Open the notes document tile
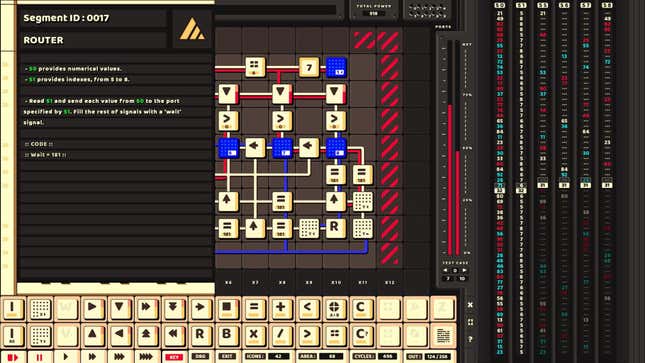 click(x=443, y=335)
